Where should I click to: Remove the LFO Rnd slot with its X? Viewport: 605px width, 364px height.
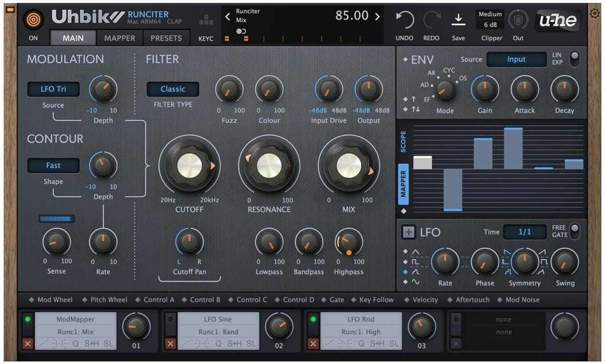click(313, 344)
